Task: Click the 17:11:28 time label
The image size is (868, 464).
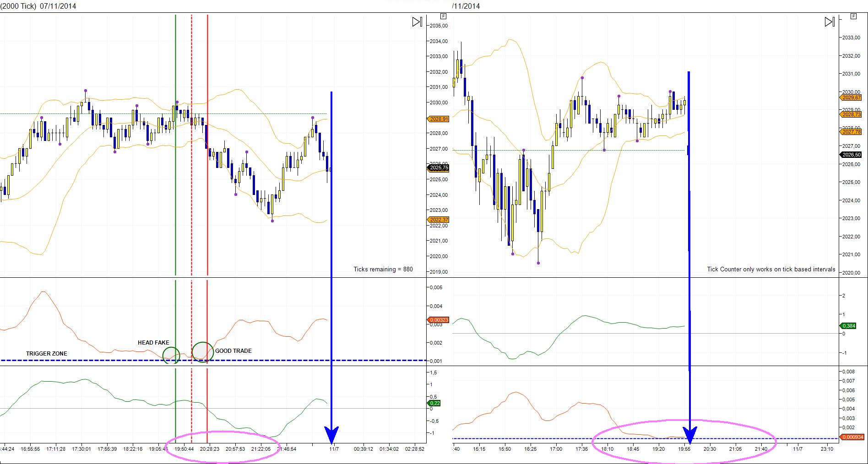Action: click(x=55, y=449)
